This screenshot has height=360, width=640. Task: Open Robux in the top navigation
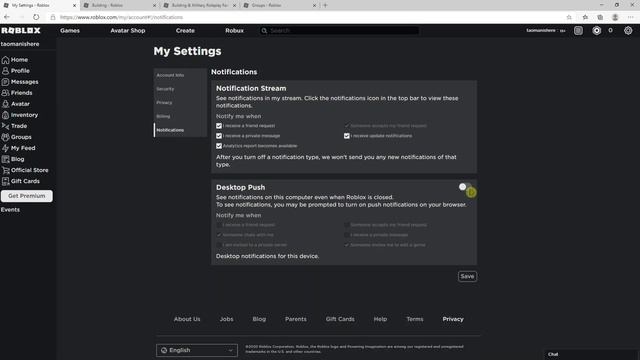[x=234, y=31]
